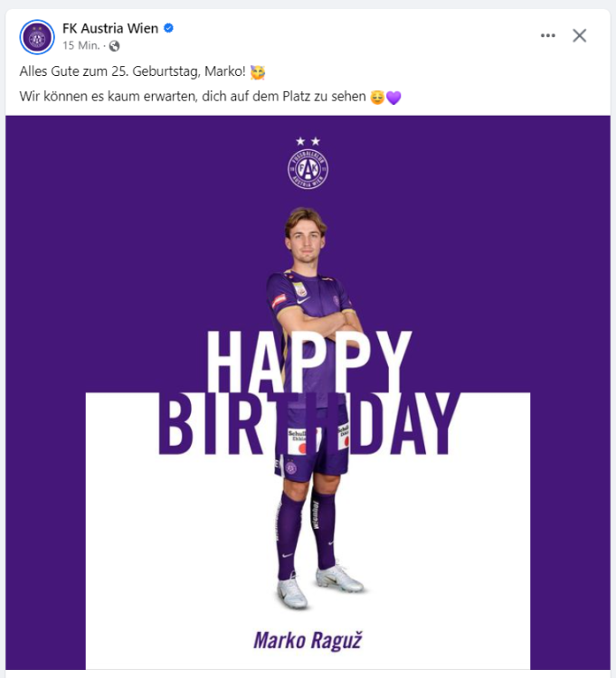Click the party face emoji in the post
Viewport: 616px width, 678px height.
point(258,71)
